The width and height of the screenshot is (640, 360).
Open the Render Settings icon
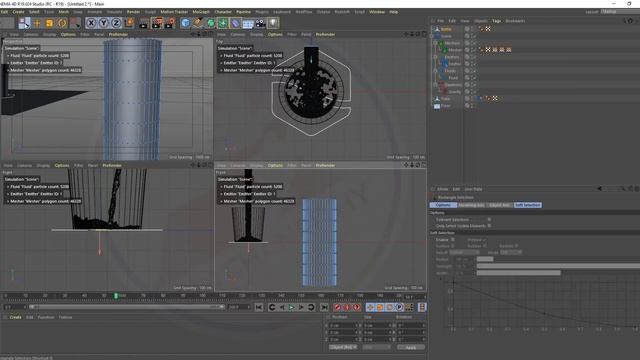point(169,23)
